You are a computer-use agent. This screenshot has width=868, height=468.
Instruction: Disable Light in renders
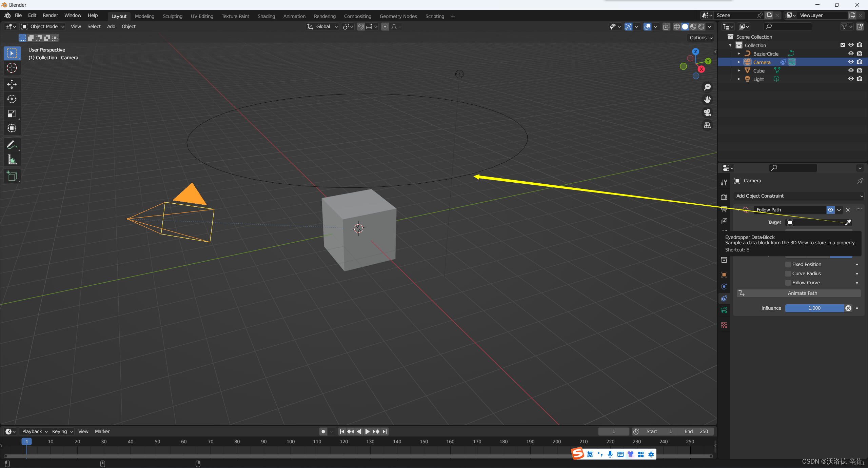(859, 79)
